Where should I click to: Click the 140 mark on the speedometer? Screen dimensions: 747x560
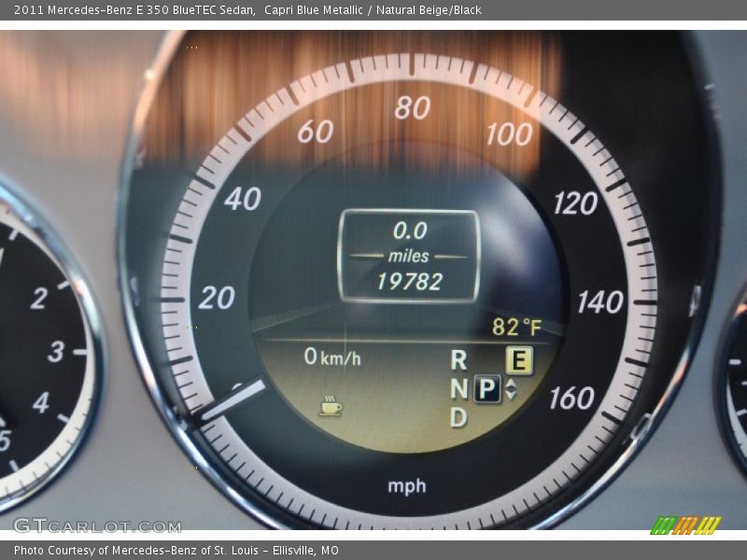[600, 301]
